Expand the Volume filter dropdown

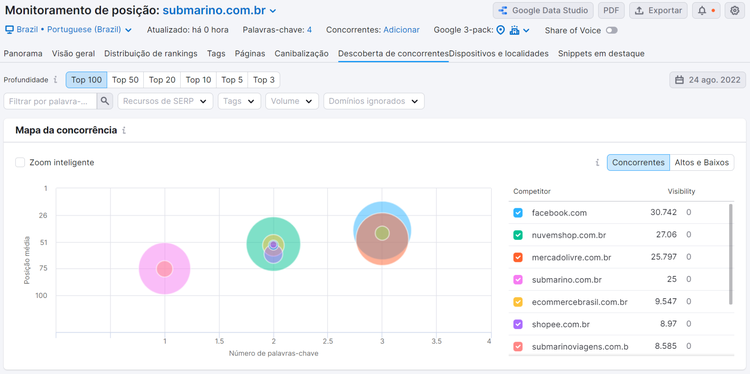292,101
